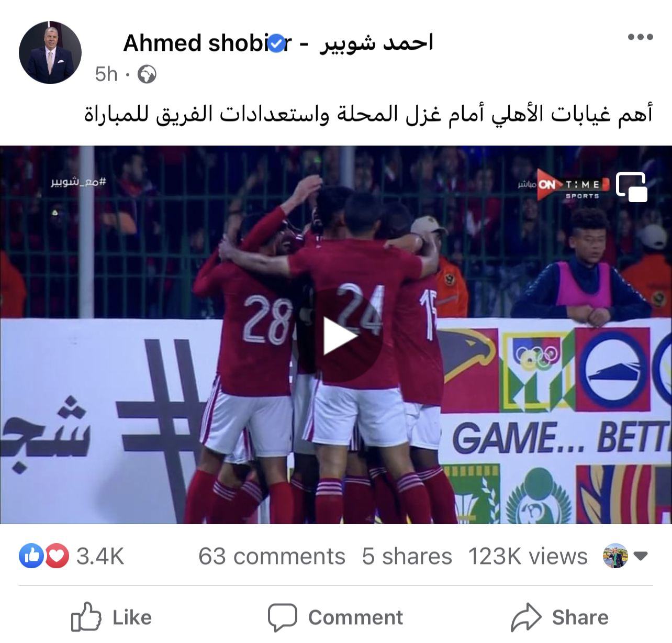View the 63 comments
This screenshot has width=672, height=643.
coord(272,556)
